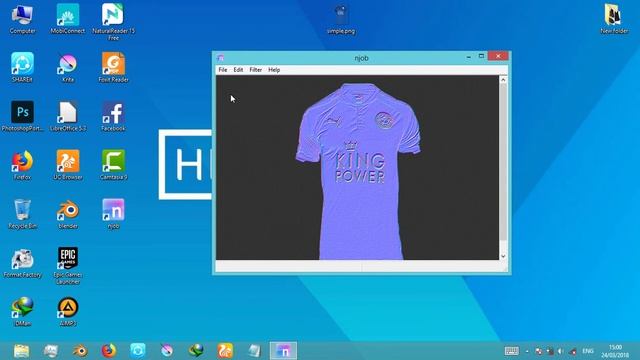Click the njob window title bar icon
640x360 pixels.
(221, 58)
